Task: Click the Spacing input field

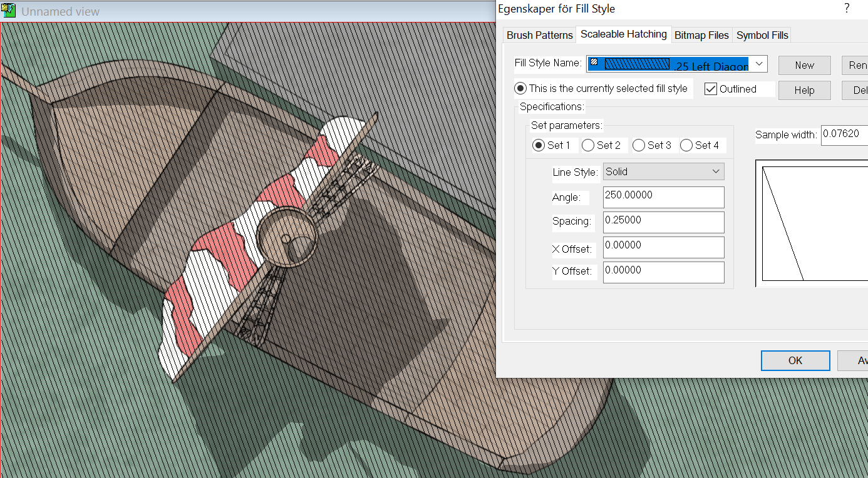Action: point(663,222)
